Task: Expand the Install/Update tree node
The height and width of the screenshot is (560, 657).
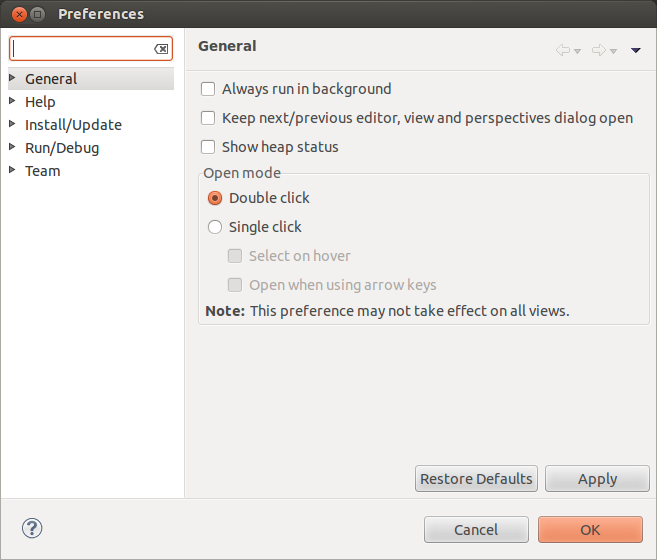Action: click(12, 124)
